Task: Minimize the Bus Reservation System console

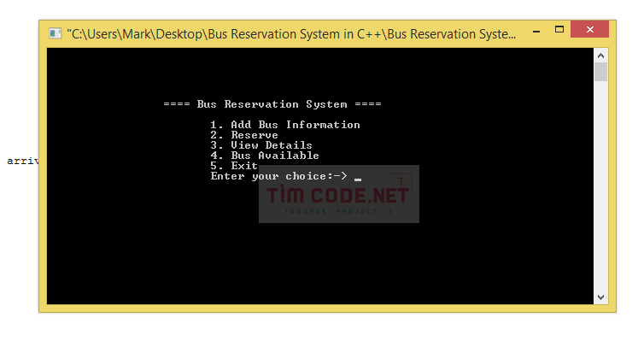Action: (x=536, y=31)
